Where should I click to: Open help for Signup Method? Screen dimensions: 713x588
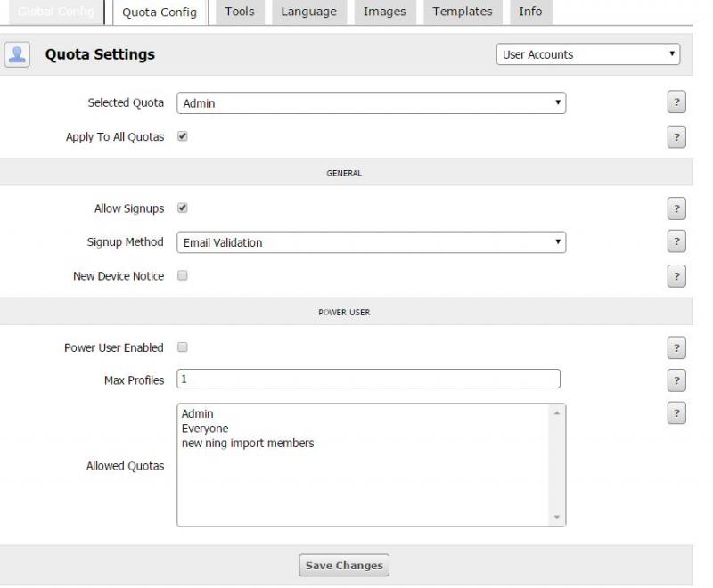pos(676,241)
